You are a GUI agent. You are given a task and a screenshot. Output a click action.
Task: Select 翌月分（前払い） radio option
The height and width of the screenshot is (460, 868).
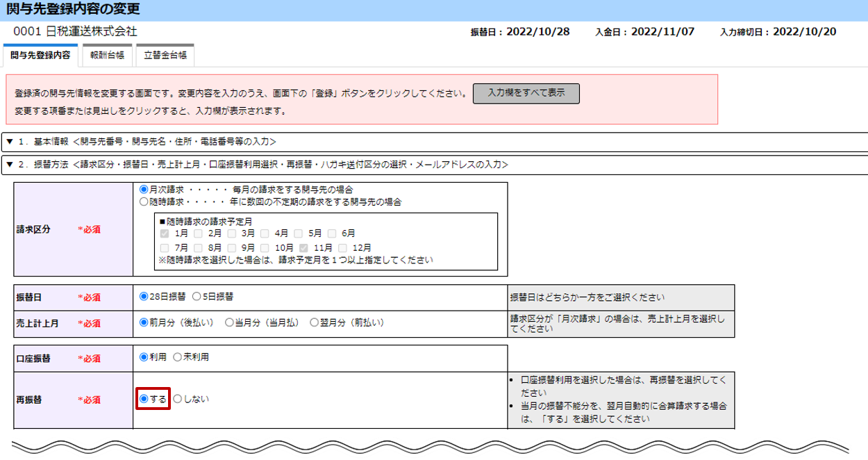click(315, 322)
